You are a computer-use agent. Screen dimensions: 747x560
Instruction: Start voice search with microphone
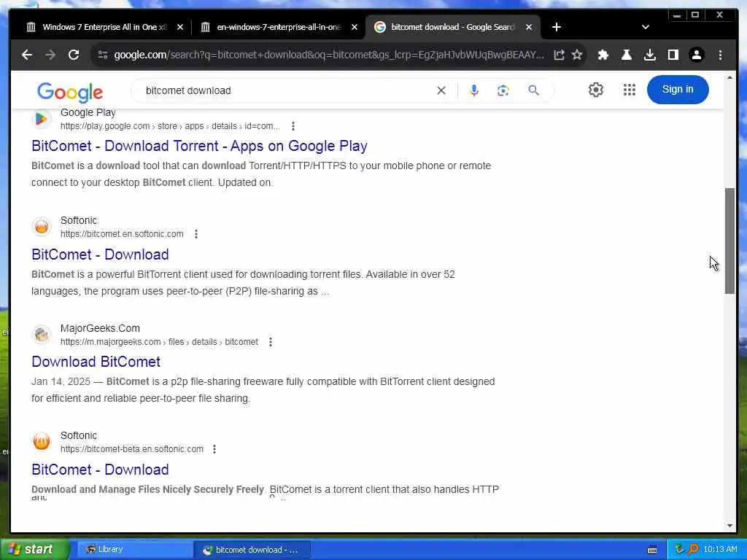(473, 90)
